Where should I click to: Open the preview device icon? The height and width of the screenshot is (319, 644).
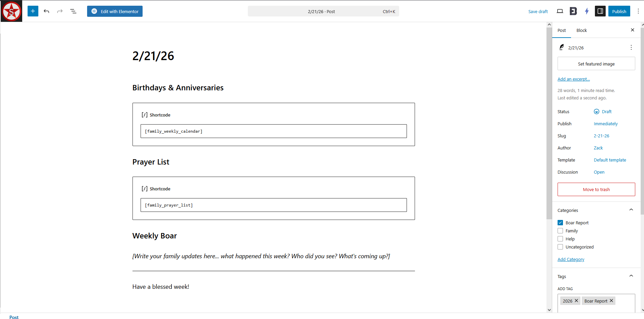(x=560, y=11)
